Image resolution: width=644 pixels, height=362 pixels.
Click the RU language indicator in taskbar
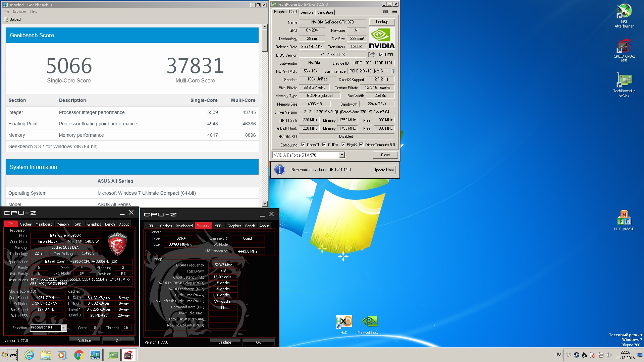(558, 354)
